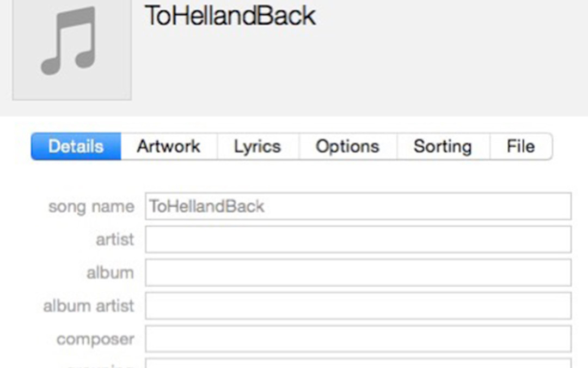This screenshot has width=588, height=368.
Task: Select the album artist input box
Action: click(x=358, y=306)
